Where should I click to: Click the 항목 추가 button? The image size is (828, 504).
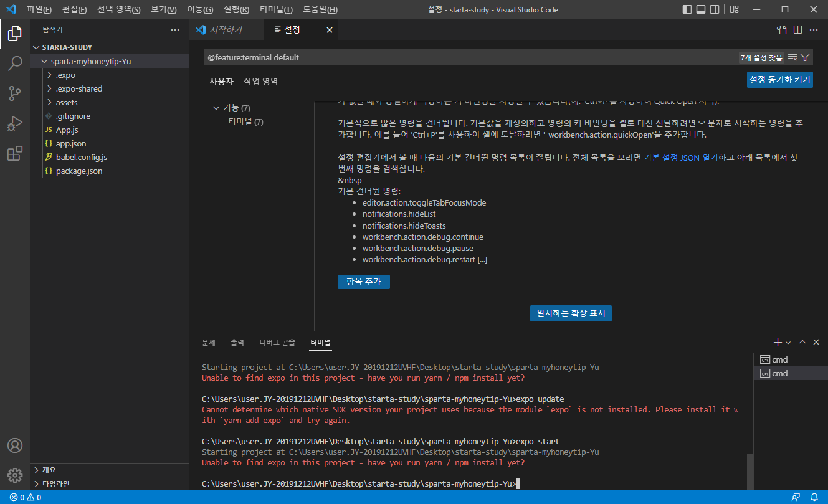(364, 282)
